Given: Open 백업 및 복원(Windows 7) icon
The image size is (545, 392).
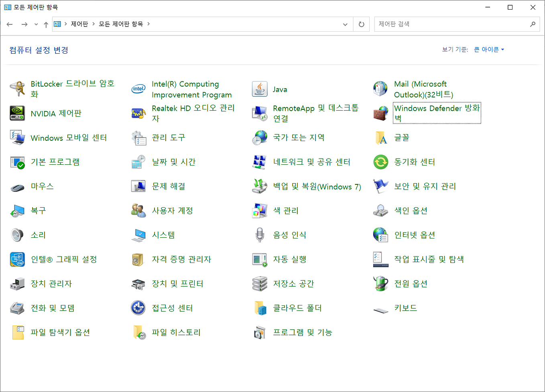Looking at the screenshot, I should coord(260,186).
